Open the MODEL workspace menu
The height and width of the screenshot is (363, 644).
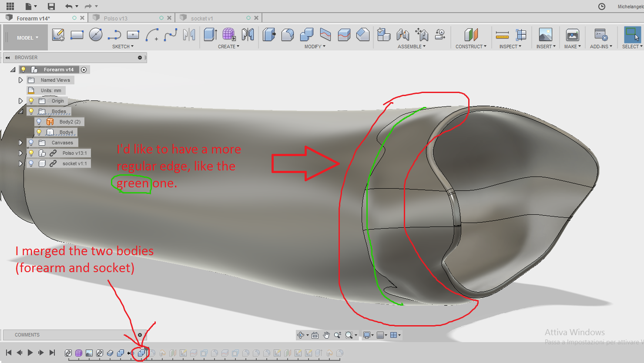24,37
